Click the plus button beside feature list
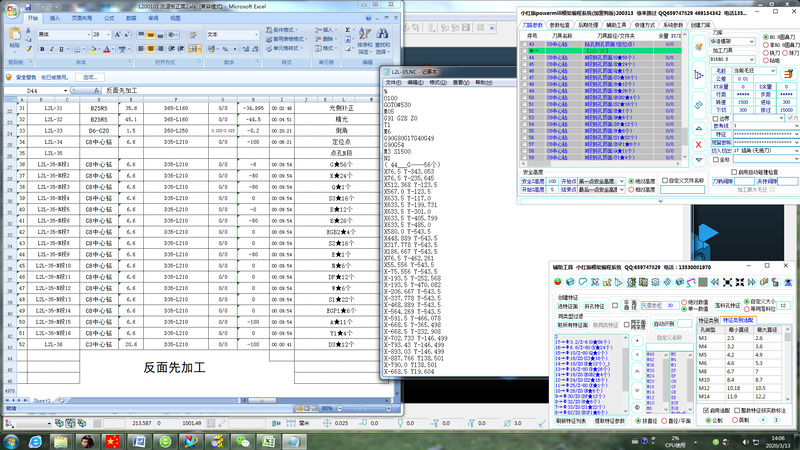 click(637, 340)
